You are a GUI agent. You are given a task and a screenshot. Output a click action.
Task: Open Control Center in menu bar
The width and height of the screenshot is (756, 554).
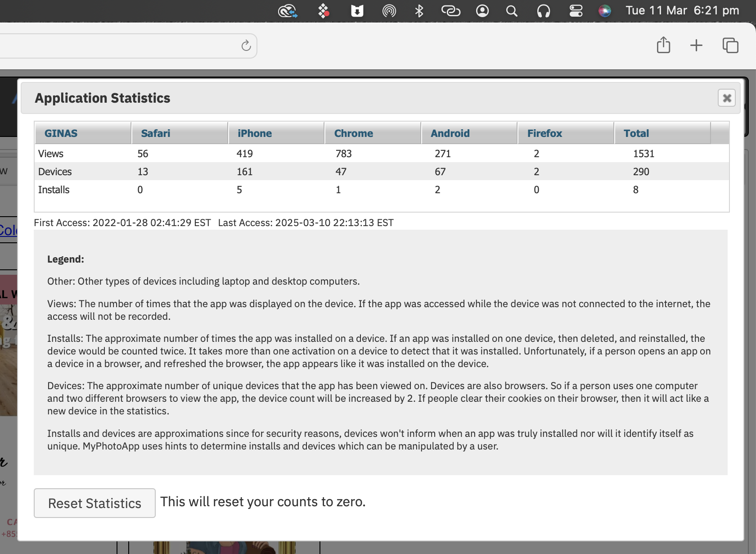(576, 11)
